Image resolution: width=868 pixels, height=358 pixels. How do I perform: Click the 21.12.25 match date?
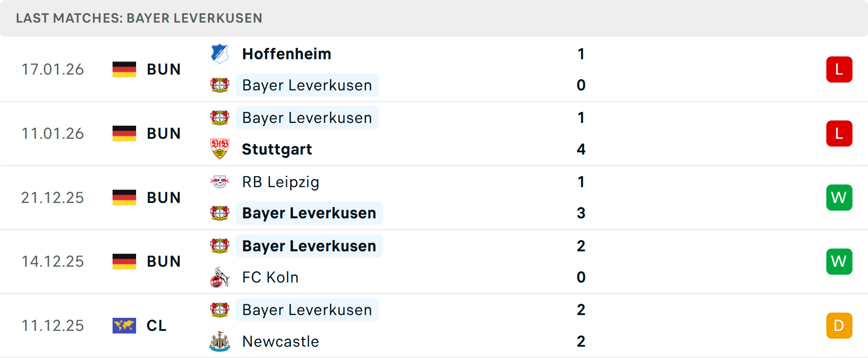(52, 198)
